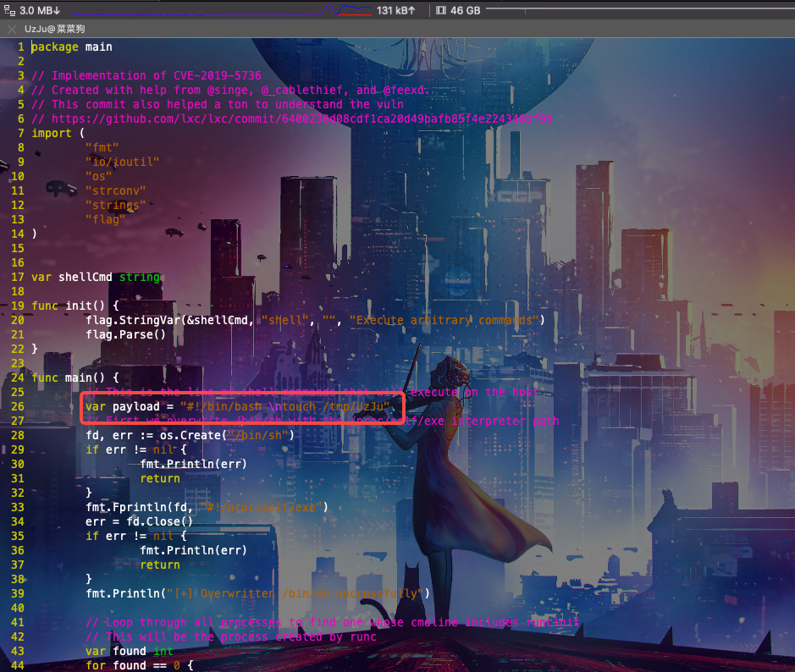Click the "Execute arbitrary commands" string
Viewport: 795px width, 672px height.
[x=444, y=320]
